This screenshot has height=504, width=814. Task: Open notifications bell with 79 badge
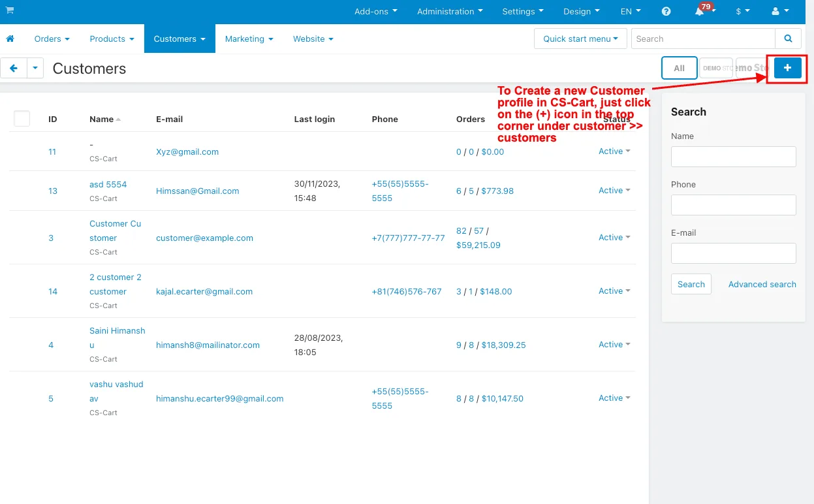click(x=703, y=10)
